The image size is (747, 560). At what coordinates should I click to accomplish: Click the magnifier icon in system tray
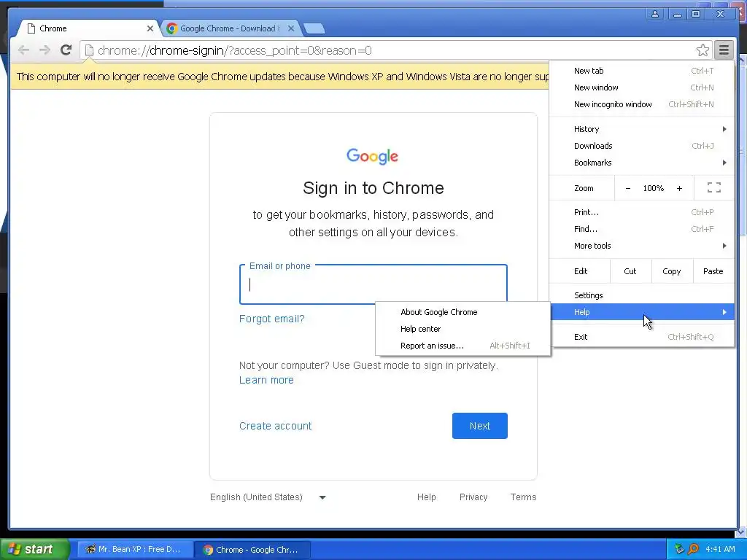(693, 549)
